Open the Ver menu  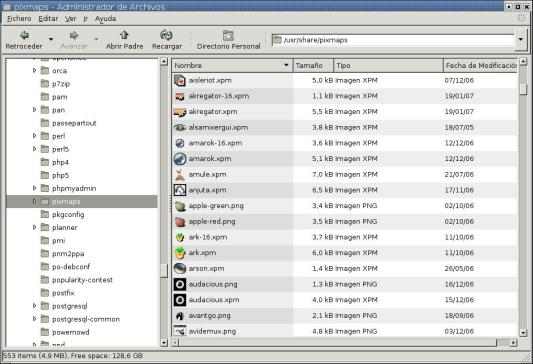pos(70,18)
